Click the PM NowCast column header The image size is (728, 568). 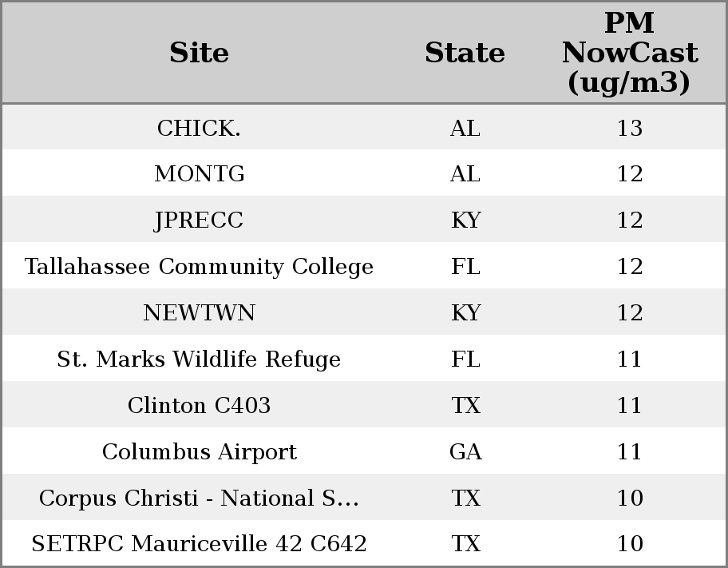tap(629, 53)
